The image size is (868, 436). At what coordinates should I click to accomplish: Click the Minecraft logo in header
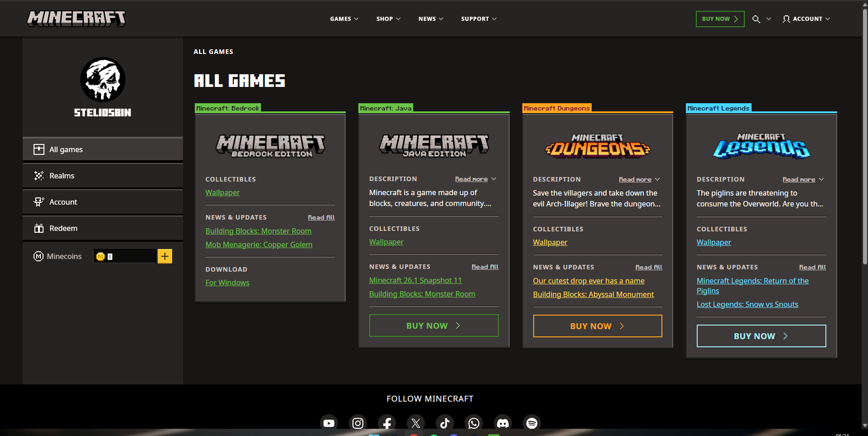click(x=76, y=19)
